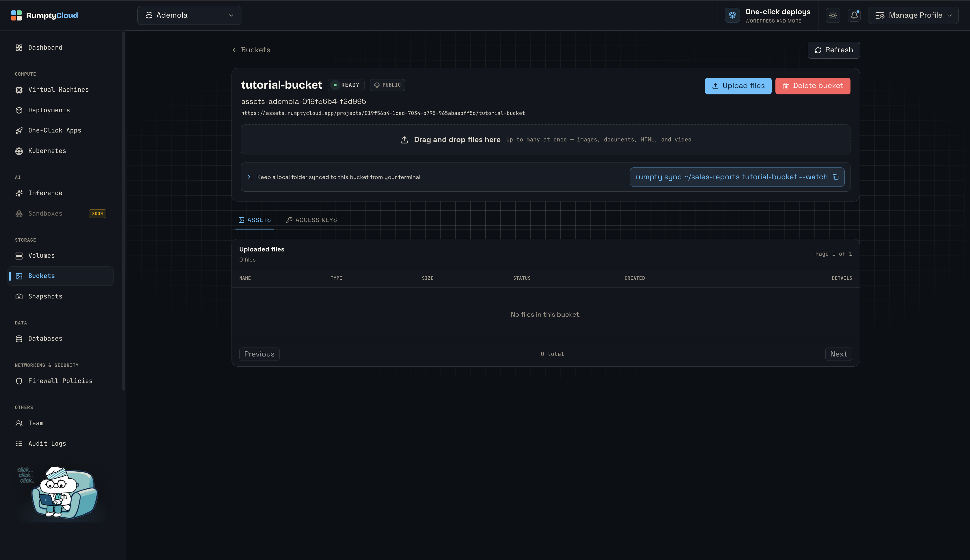This screenshot has height=560, width=970.
Task: Switch to the ASSETS tab
Action: [x=255, y=220]
